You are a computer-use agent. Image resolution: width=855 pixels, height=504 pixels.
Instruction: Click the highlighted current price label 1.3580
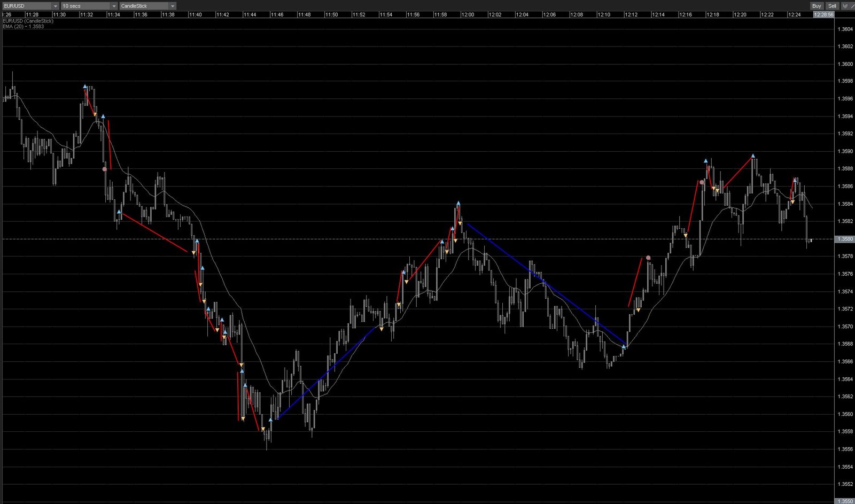point(845,239)
